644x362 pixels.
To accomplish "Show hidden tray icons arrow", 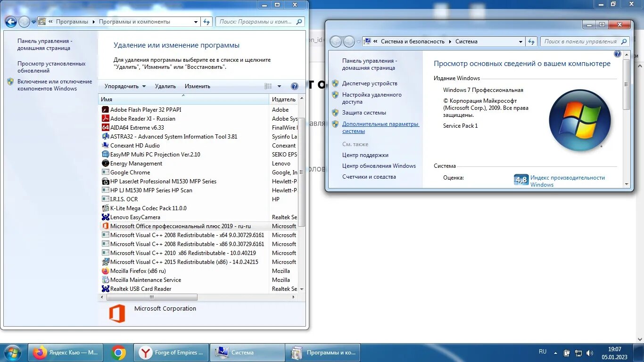I will point(556,353).
